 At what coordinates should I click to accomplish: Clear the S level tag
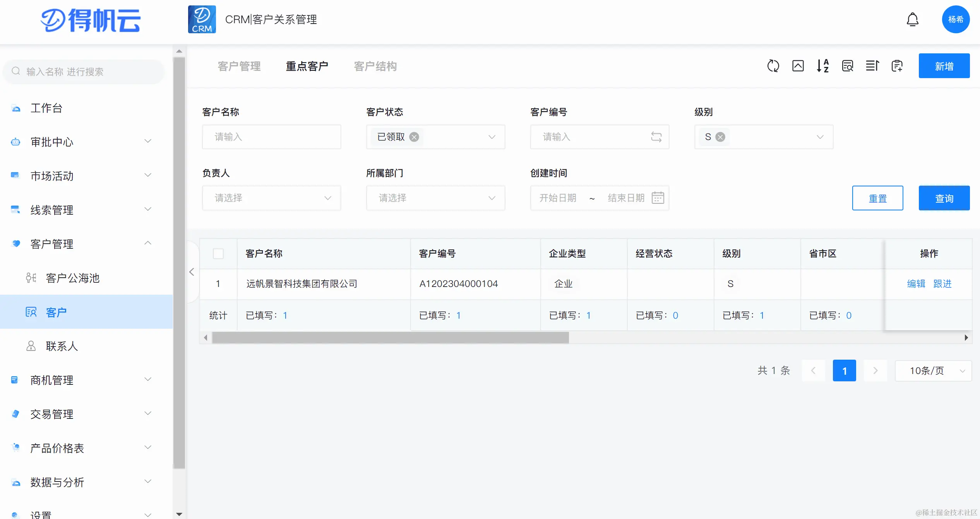tap(720, 137)
